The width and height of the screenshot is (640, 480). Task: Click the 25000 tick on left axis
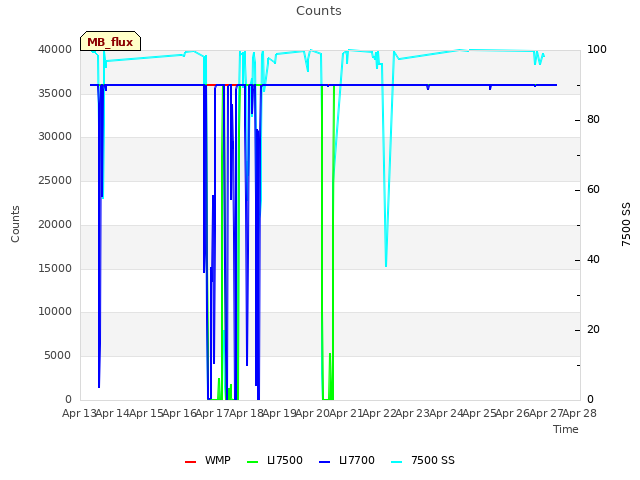click(x=55, y=180)
